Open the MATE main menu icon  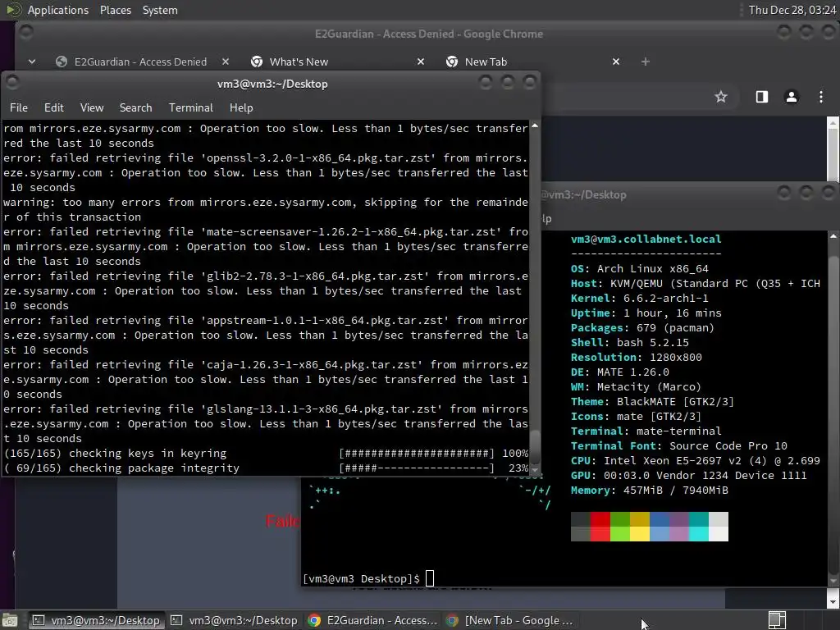(14, 10)
